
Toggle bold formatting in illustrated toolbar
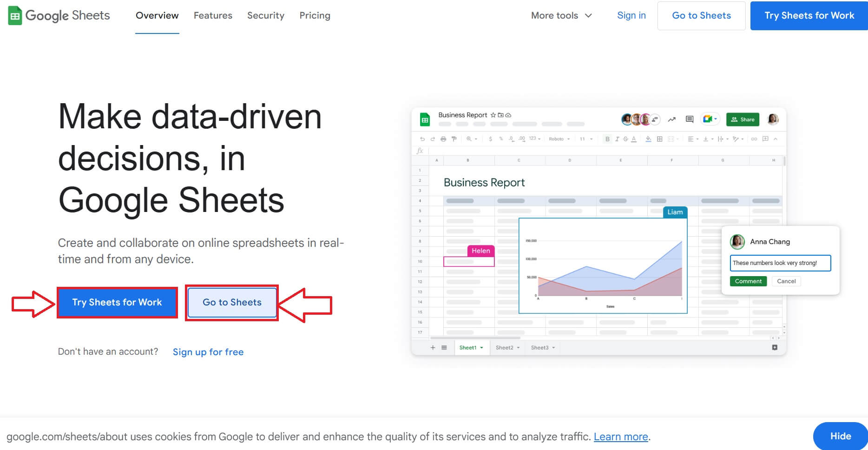[x=607, y=139]
